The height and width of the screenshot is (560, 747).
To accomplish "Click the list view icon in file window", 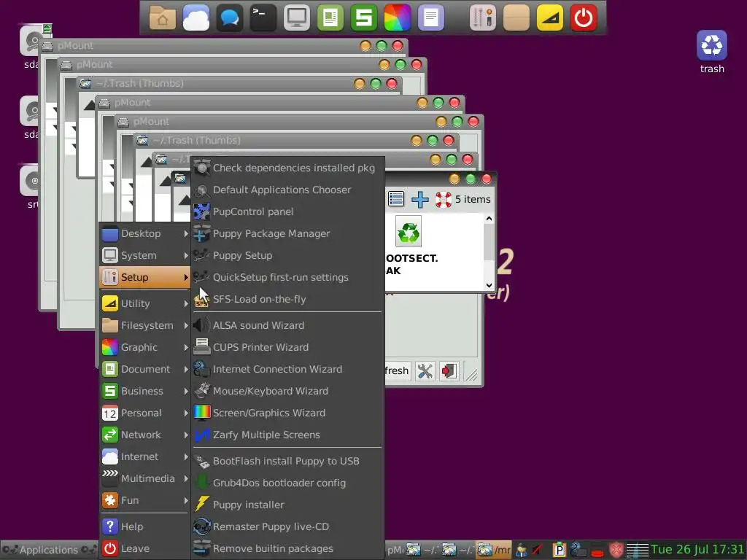I will pos(396,199).
